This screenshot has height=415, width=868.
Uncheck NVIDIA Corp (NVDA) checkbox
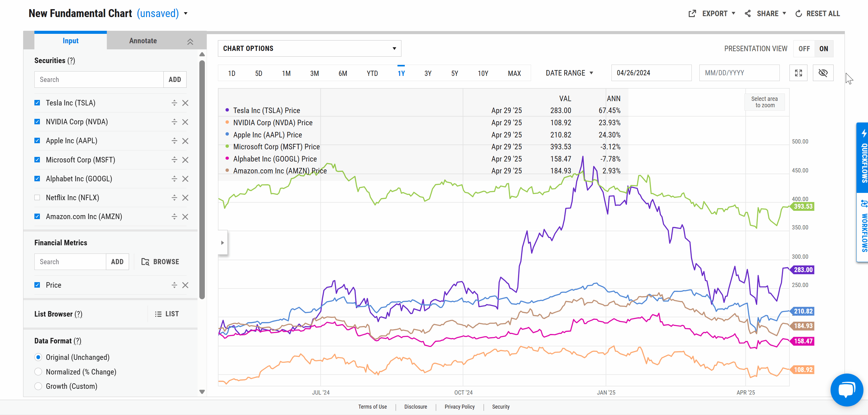tap(37, 122)
